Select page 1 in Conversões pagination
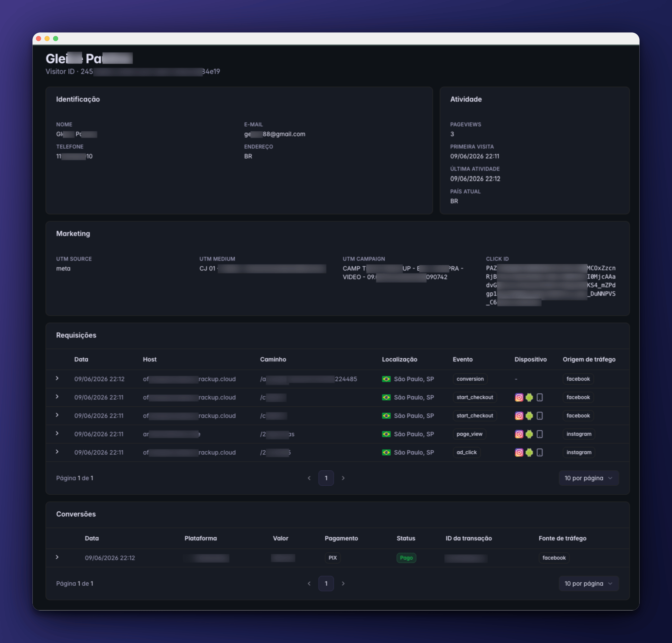This screenshot has height=643, width=672. click(x=326, y=583)
